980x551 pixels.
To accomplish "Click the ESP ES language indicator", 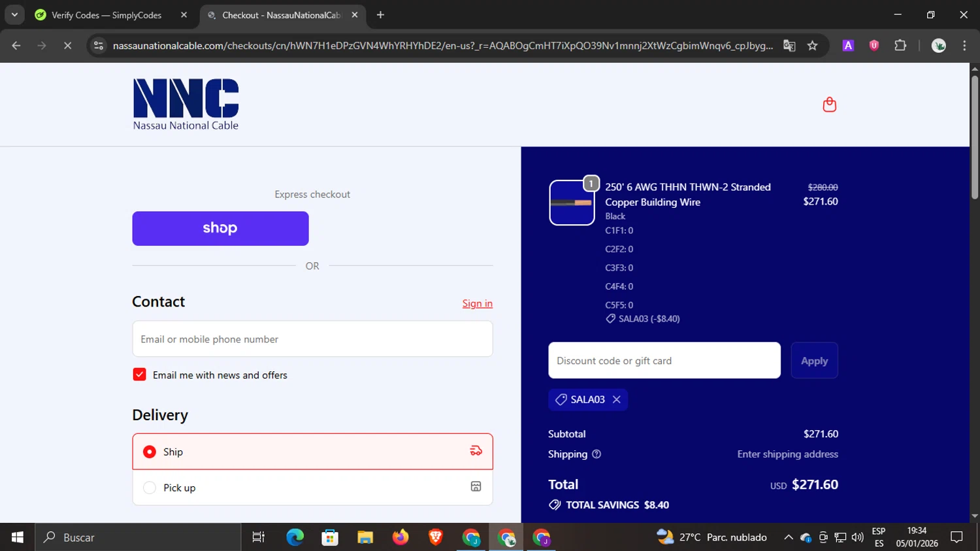I will [x=879, y=537].
